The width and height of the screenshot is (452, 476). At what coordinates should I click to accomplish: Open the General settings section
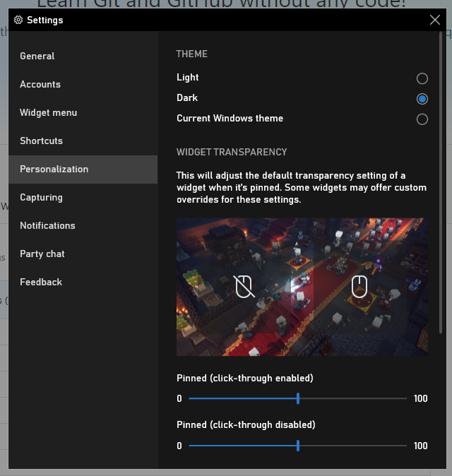tap(83, 56)
